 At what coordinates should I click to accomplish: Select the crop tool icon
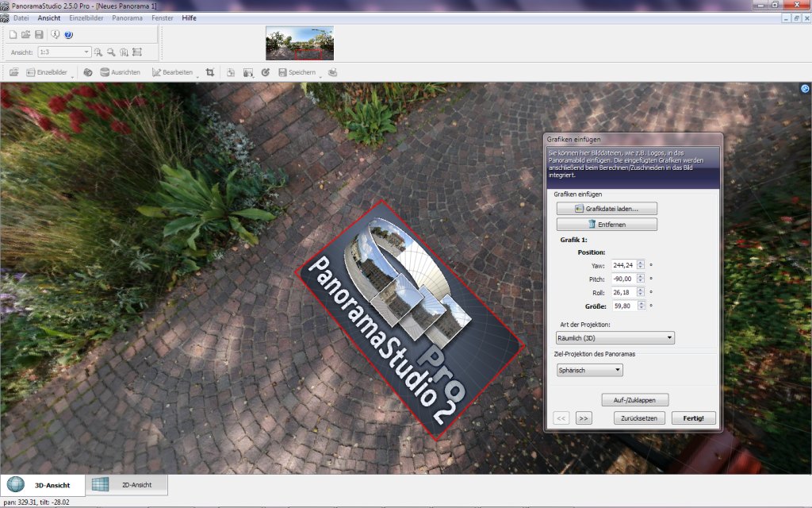(x=209, y=72)
